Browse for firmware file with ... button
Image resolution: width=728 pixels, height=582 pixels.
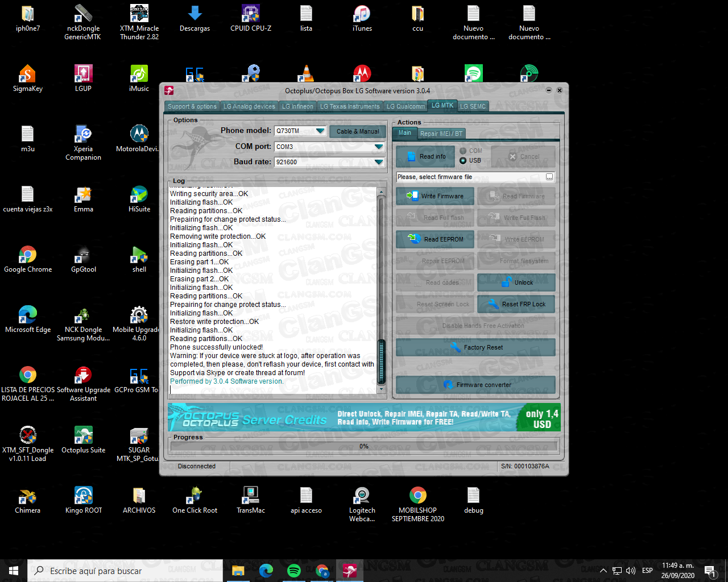pyautogui.click(x=549, y=177)
